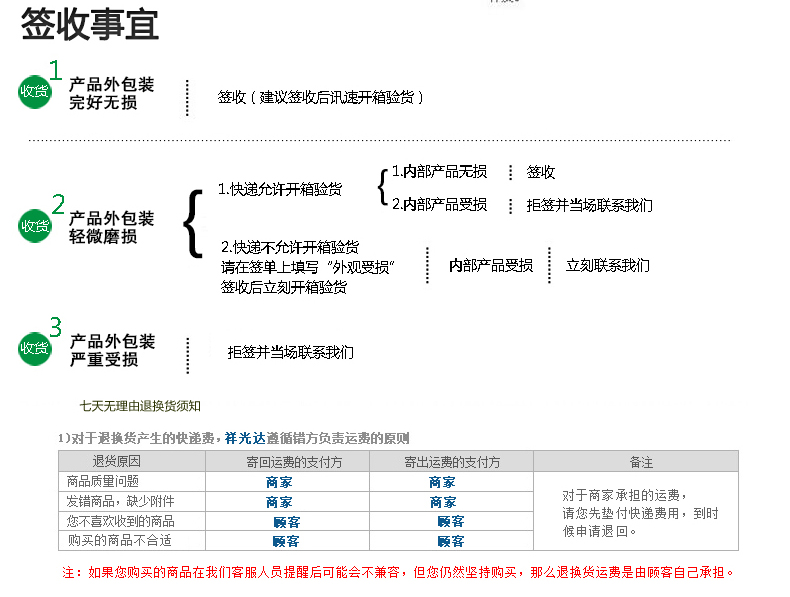Click 寄出 payer 顾客 in 您不喜欢收到的商品 row

pos(450,521)
